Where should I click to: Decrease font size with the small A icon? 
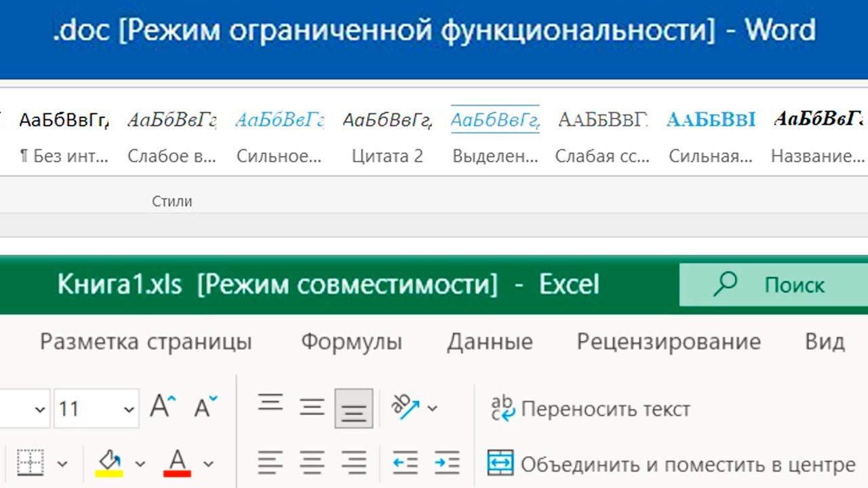[x=206, y=407]
